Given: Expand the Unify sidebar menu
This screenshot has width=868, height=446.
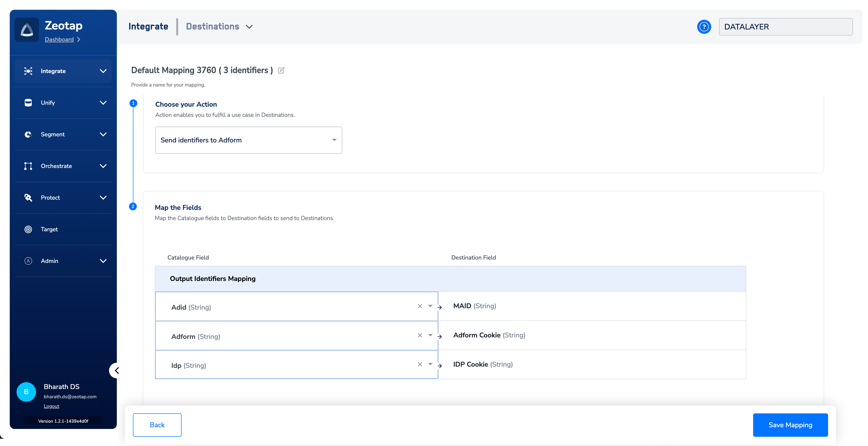Looking at the screenshot, I should (103, 103).
